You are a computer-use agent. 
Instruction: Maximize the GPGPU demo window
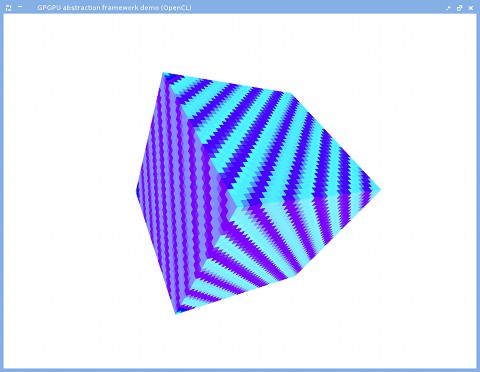(459, 8)
